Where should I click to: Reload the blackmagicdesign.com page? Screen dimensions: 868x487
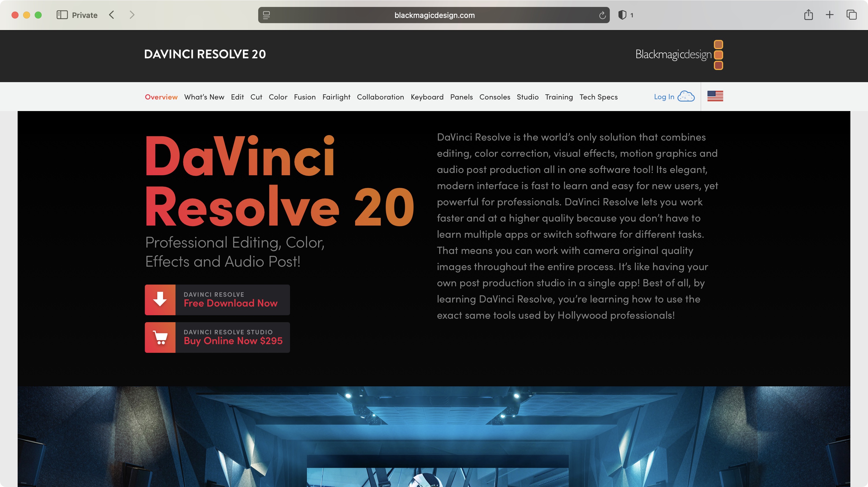point(602,15)
